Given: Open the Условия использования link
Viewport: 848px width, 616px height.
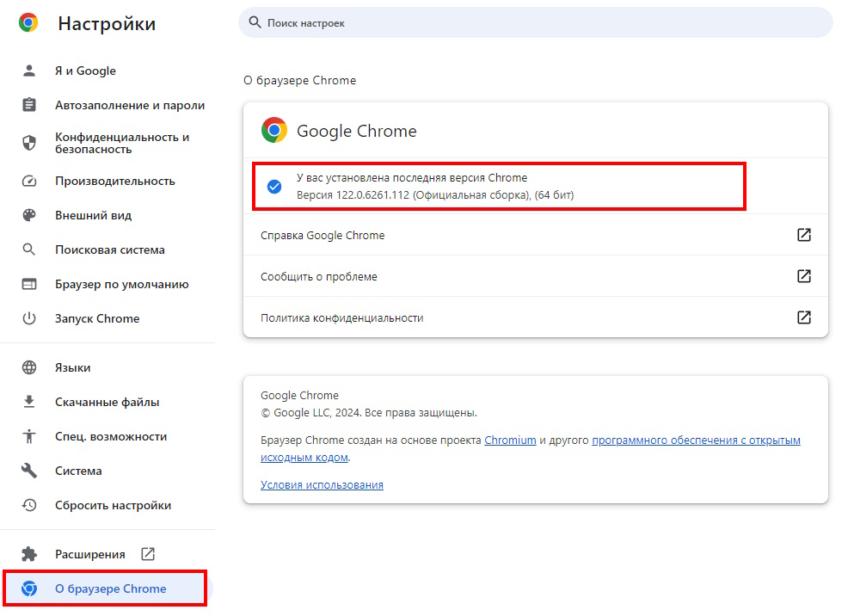Looking at the screenshot, I should point(322,485).
